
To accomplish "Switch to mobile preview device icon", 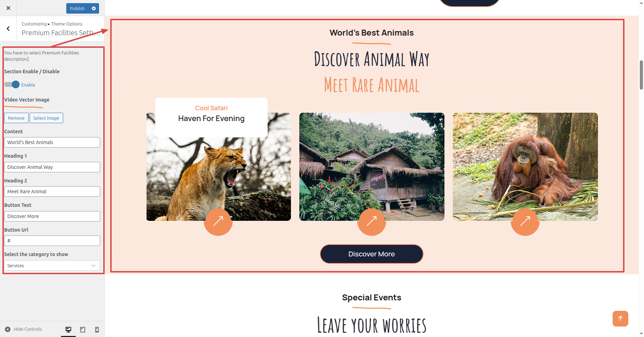I will [97, 329].
